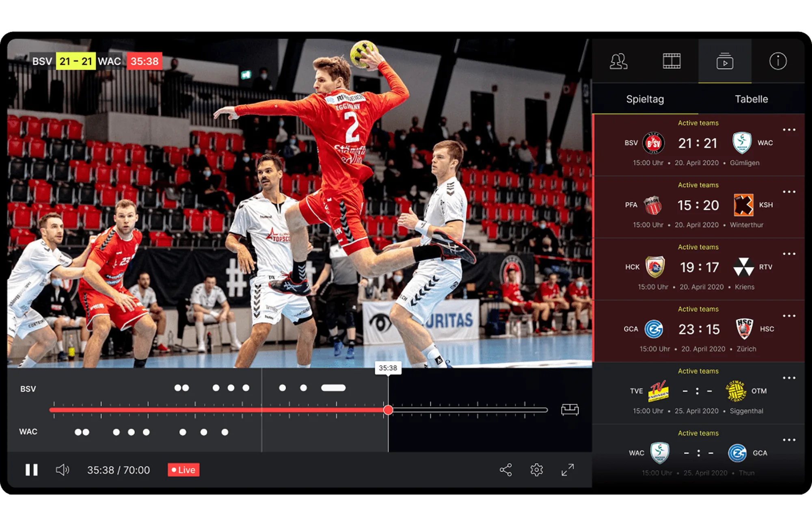Select the 21 : 21 match score
This screenshot has height=525, width=812.
[698, 143]
